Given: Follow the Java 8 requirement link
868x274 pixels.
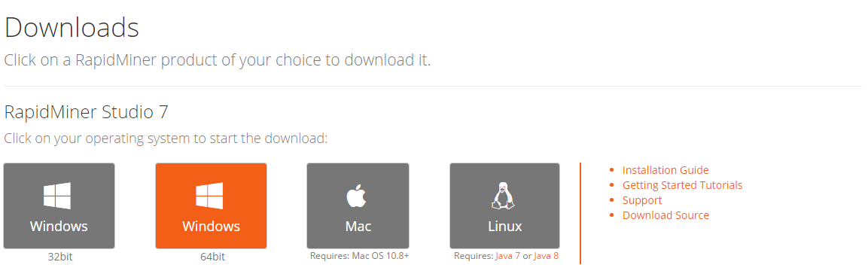Looking at the screenshot, I should click(546, 256).
